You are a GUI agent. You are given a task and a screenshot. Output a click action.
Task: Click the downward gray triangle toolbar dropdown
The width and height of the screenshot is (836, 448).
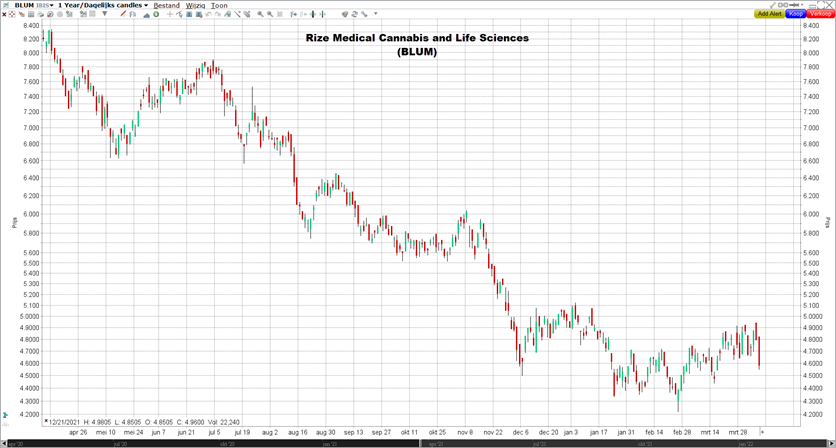tap(104, 13)
